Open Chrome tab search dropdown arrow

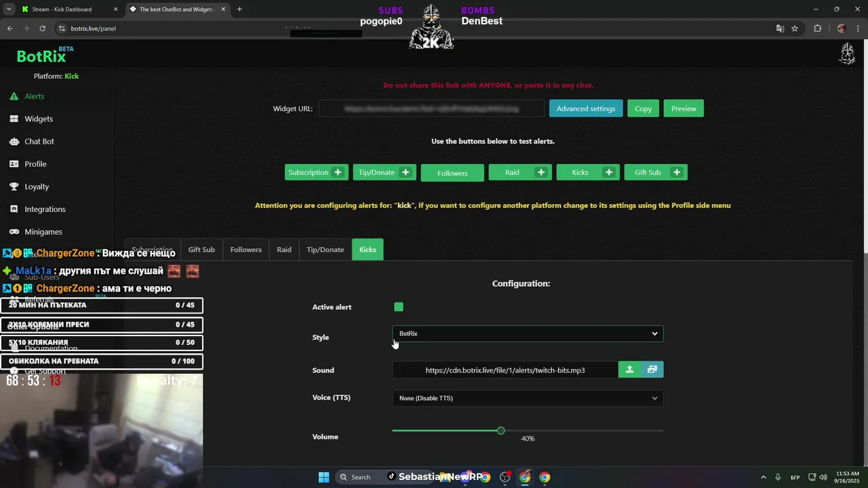point(9,9)
